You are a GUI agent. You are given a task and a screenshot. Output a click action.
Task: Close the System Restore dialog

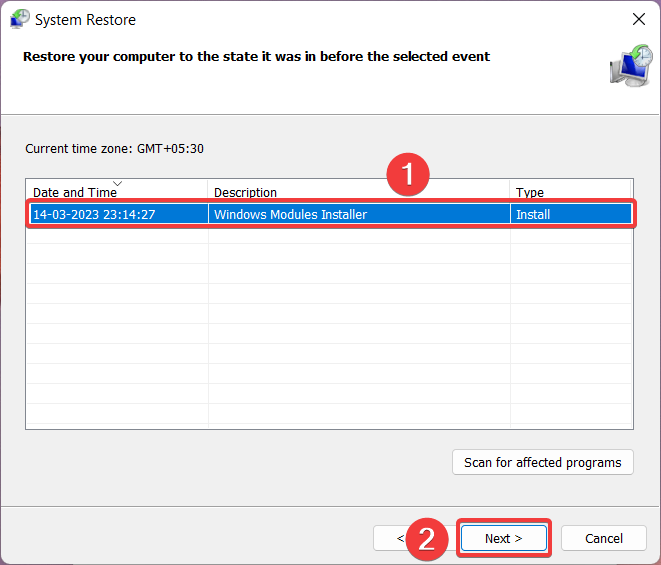639,19
